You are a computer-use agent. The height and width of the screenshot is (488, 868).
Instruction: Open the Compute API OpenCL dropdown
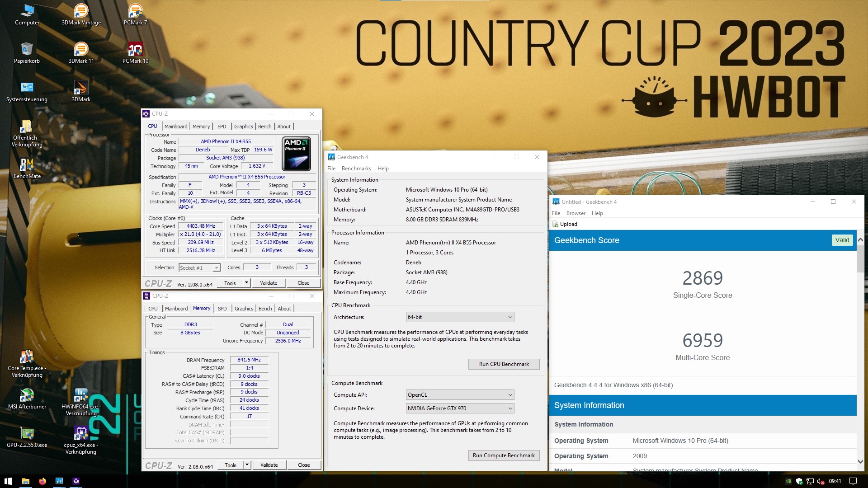tap(460, 395)
